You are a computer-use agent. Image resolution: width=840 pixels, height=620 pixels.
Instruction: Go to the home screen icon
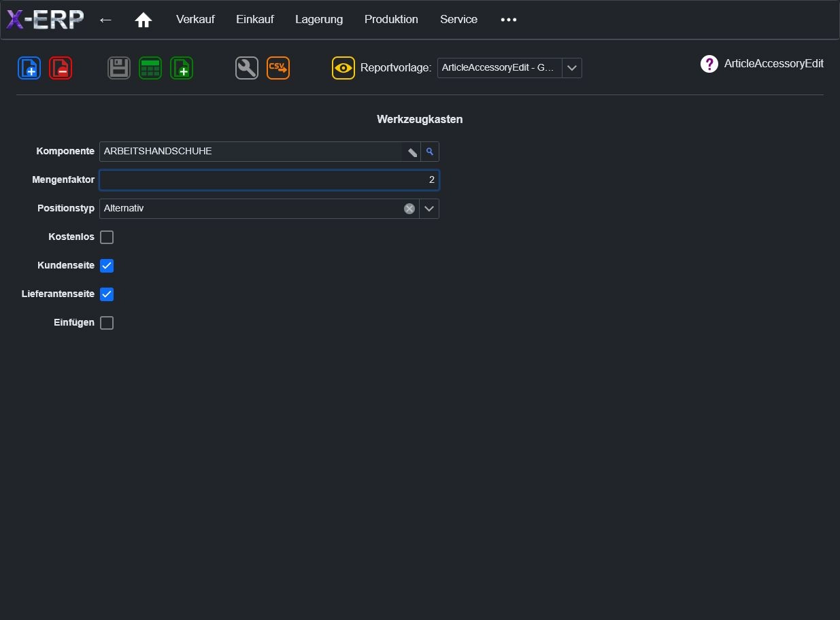click(144, 20)
